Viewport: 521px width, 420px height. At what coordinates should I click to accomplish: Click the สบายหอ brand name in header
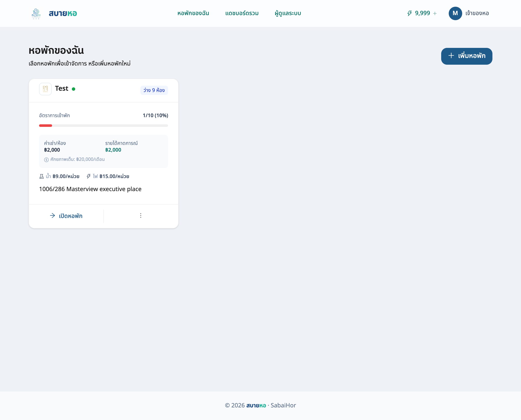(63, 13)
